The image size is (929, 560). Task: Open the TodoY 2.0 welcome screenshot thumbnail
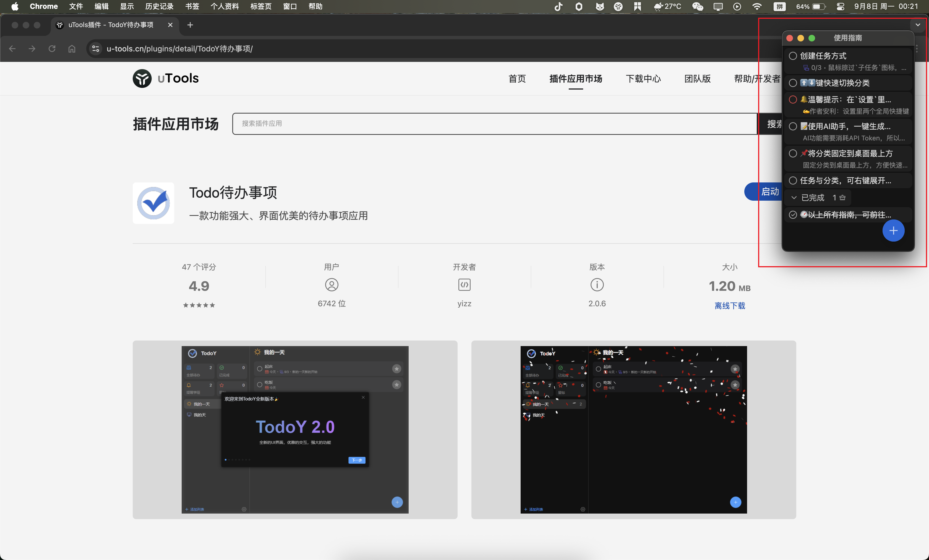click(295, 430)
